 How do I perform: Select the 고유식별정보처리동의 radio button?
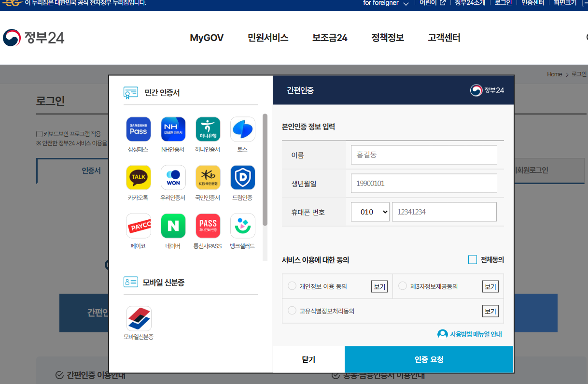[291, 311]
